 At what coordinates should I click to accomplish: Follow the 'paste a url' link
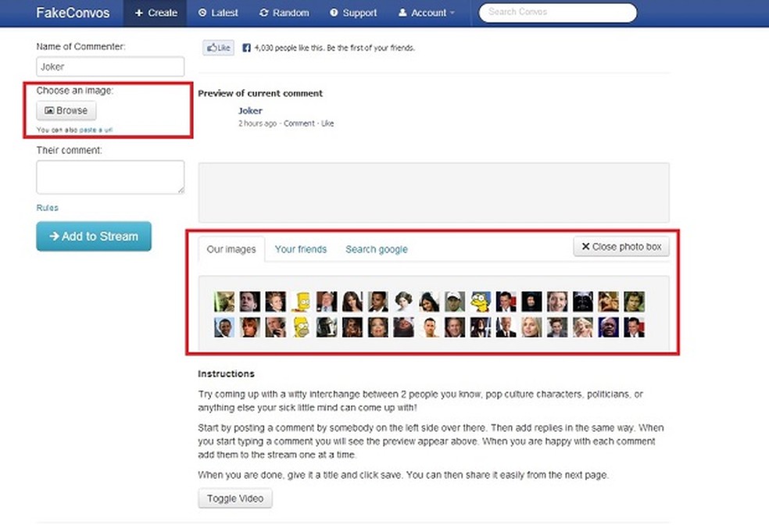(x=96, y=130)
